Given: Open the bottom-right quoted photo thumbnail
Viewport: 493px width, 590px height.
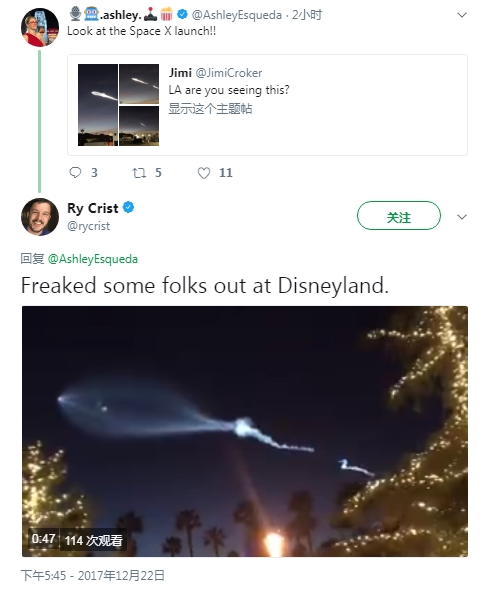Looking at the screenshot, I should pos(139,126).
